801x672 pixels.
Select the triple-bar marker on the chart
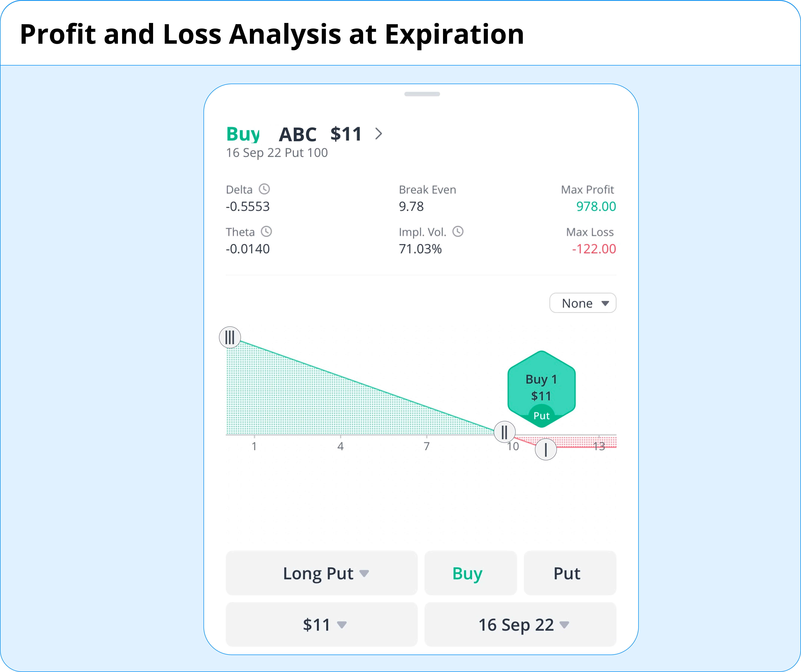(x=230, y=337)
